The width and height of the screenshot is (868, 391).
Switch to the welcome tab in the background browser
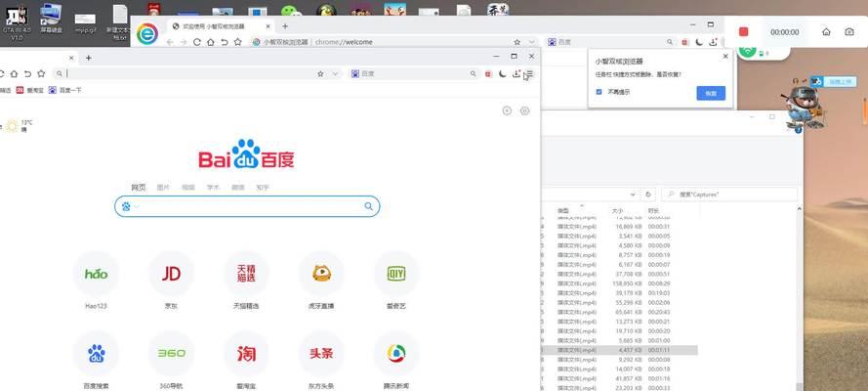tap(222, 26)
